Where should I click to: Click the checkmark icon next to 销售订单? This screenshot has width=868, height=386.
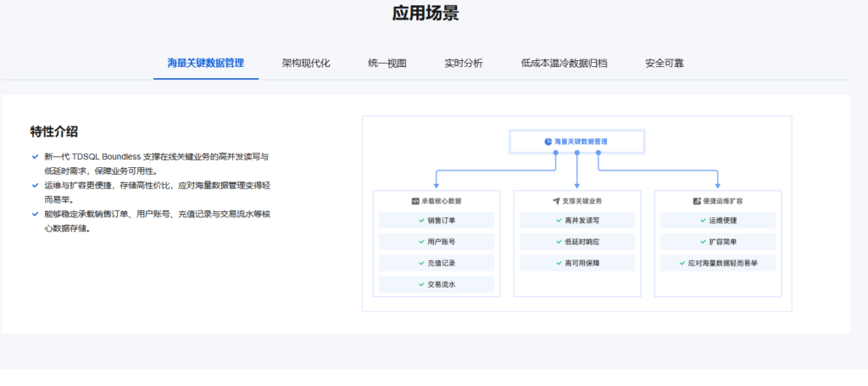click(422, 221)
